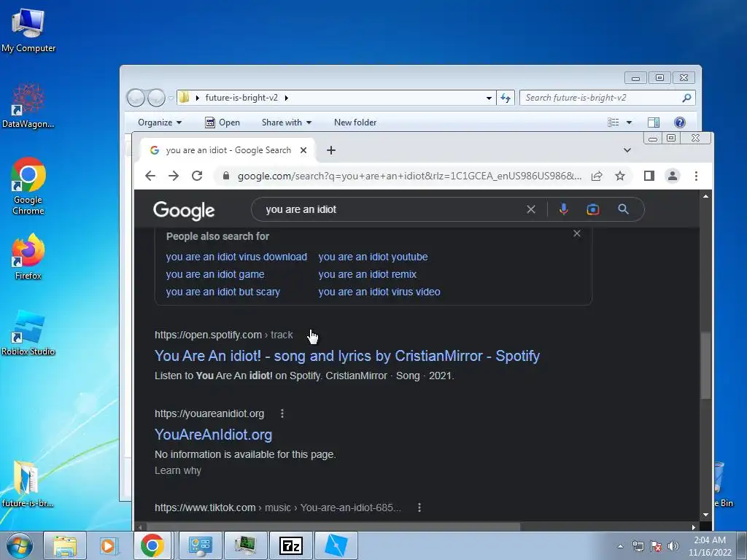Click 'you are an idiot but scary'
Viewport: 747px width, 560px height.
pos(223,292)
